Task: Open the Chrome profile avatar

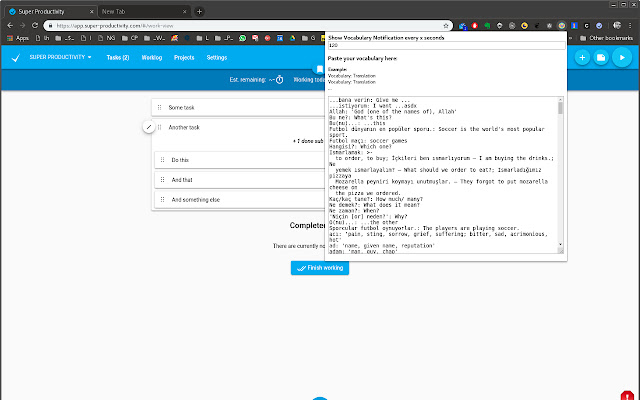Action: coord(617,26)
